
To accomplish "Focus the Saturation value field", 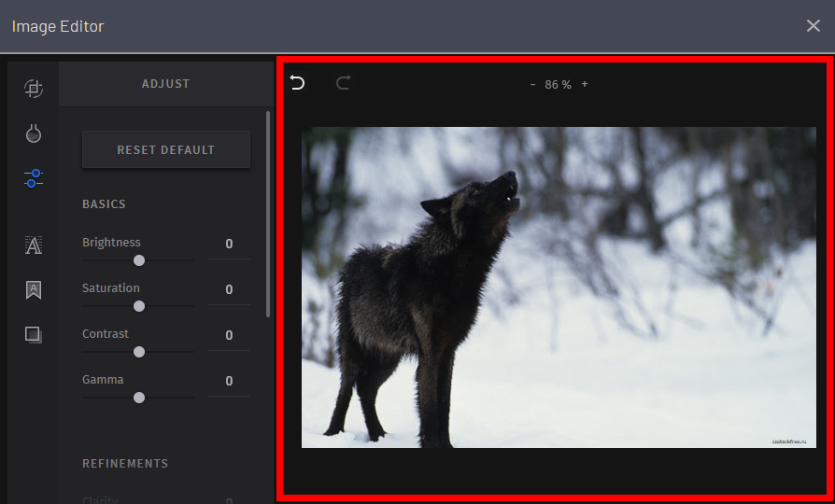I will (229, 290).
